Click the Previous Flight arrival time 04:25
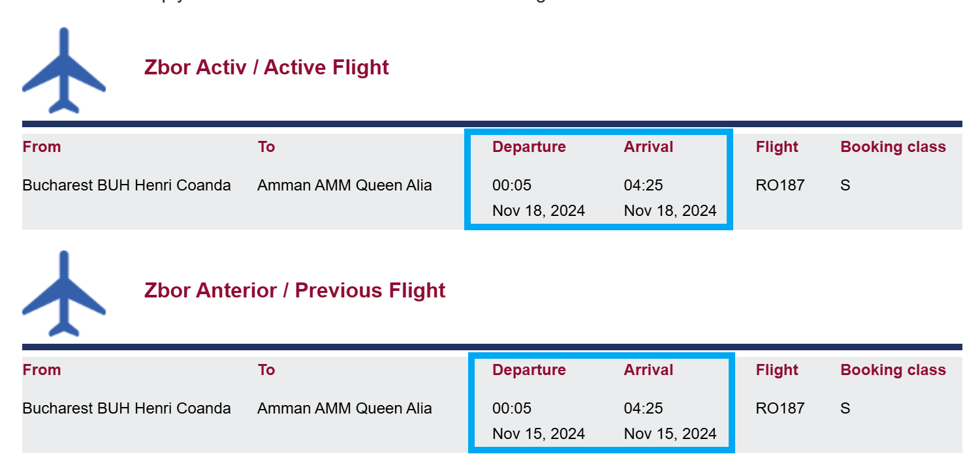The image size is (980, 469). pos(643,408)
